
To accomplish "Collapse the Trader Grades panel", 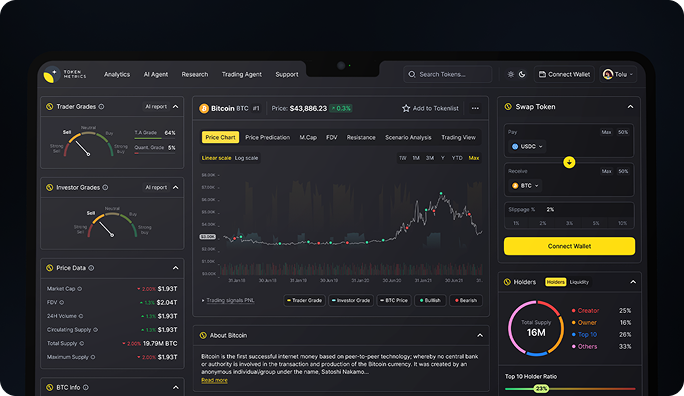I will [x=175, y=107].
